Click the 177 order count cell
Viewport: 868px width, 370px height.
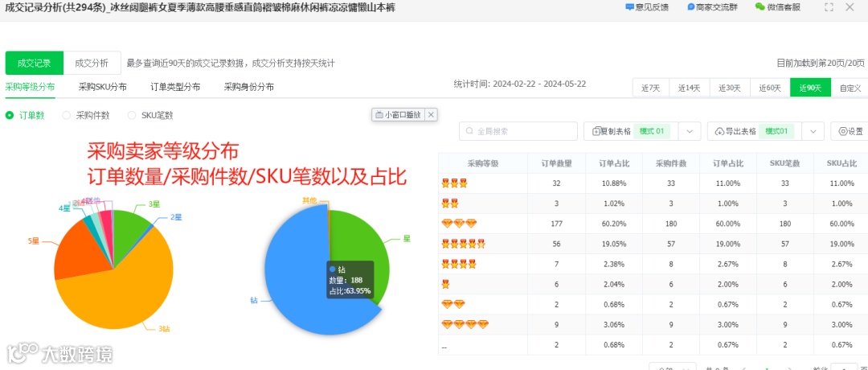point(556,224)
